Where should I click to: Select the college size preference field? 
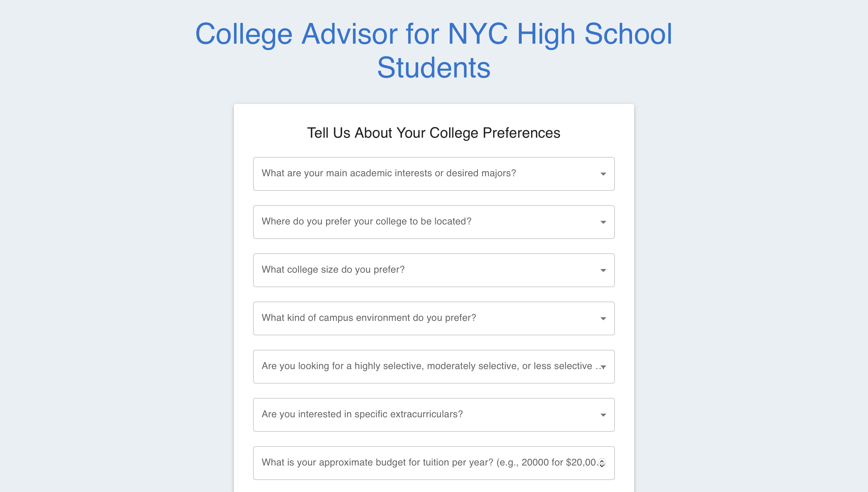point(434,270)
